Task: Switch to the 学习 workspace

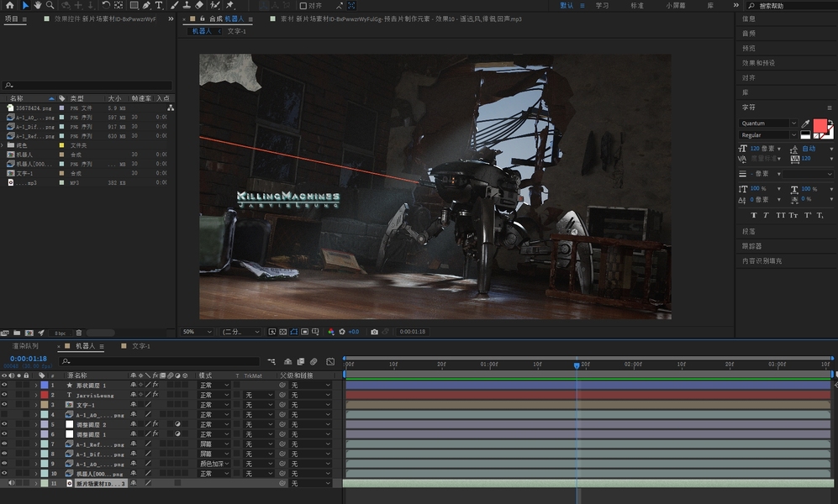Action: pos(603,5)
